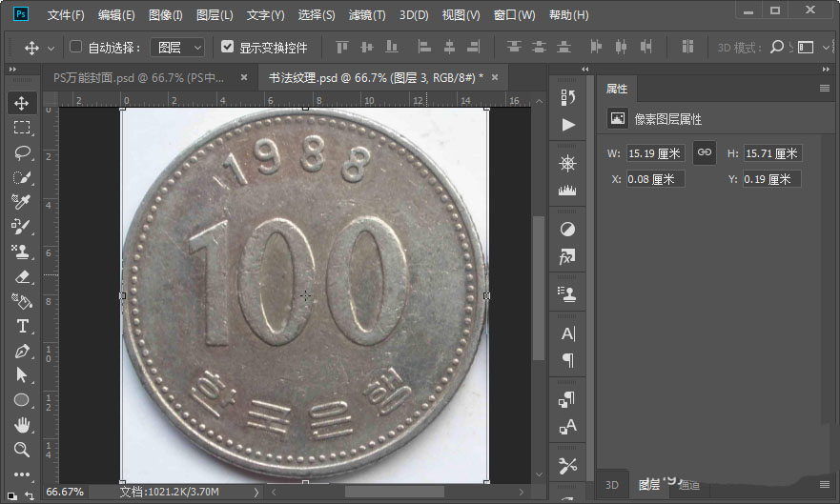Open the Styles (fx) panel icon

coord(568,256)
